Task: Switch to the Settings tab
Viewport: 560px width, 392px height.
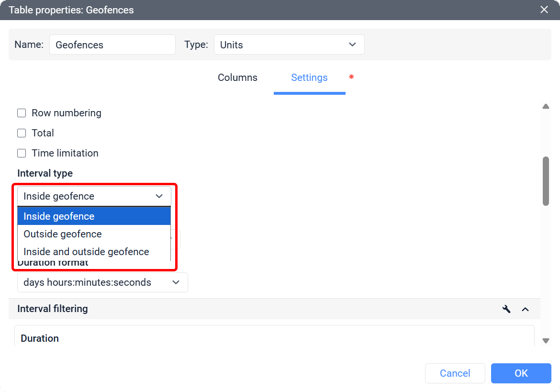Action: (x=309, y=77)
